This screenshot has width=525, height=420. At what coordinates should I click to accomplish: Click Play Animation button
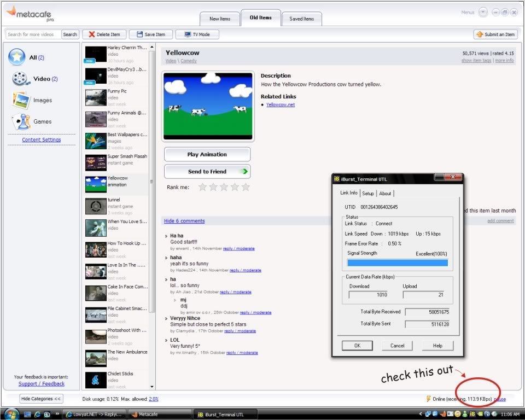click(x=207, y=154)
